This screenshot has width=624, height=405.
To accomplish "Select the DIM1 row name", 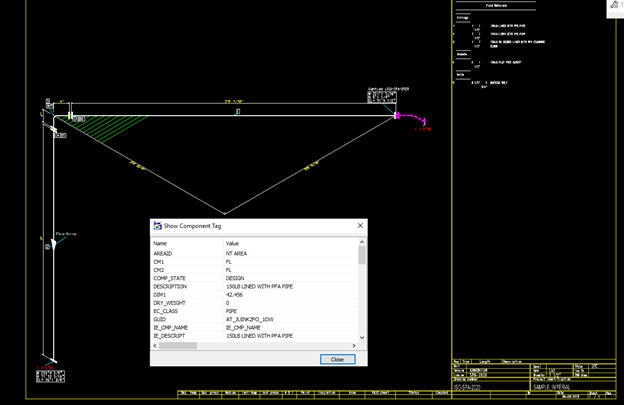I will [x=159, y=295].
